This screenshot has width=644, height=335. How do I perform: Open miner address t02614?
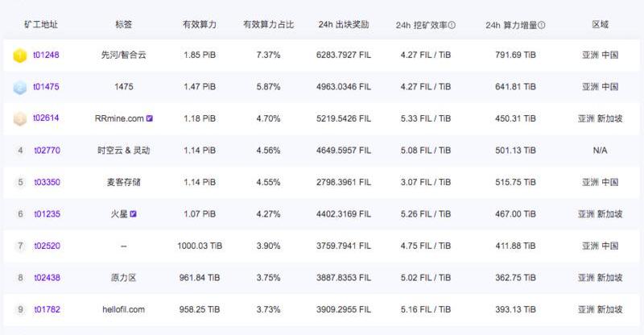tap(46, 118)
